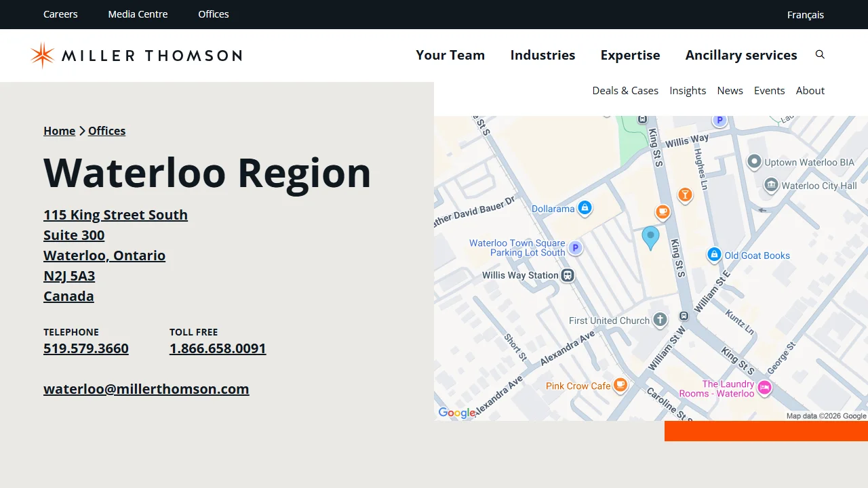Image resolution: width=868 pixels, height=488 pixels.
Task: Click the Miller Thomson star logo
Action: [x=42, y=55]
